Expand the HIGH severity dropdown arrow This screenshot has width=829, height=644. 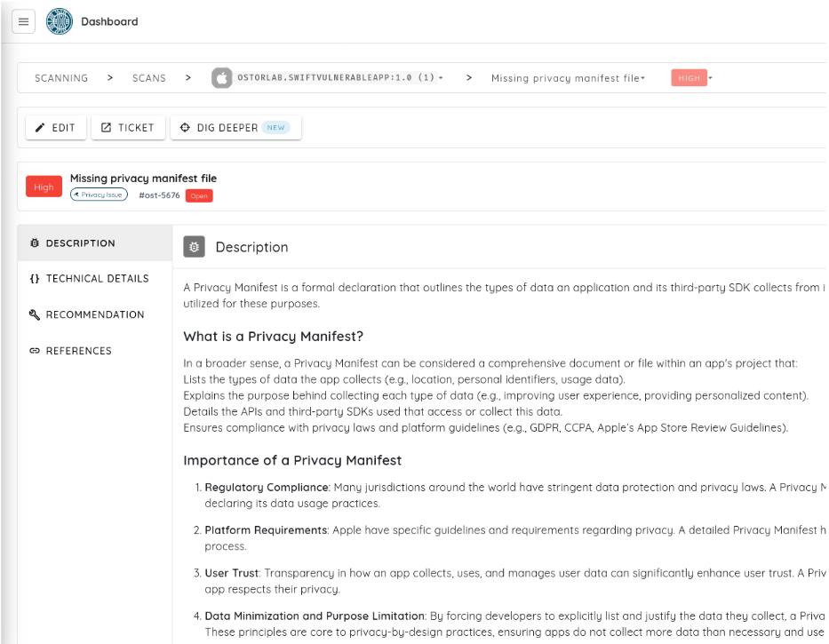click(x=711, y=78)
